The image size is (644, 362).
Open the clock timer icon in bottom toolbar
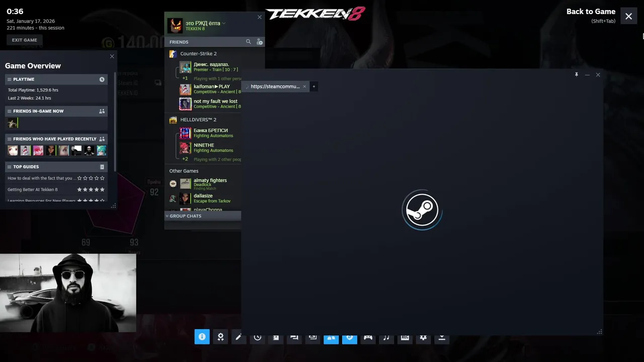pyautogui.click(x=258, y=337)
